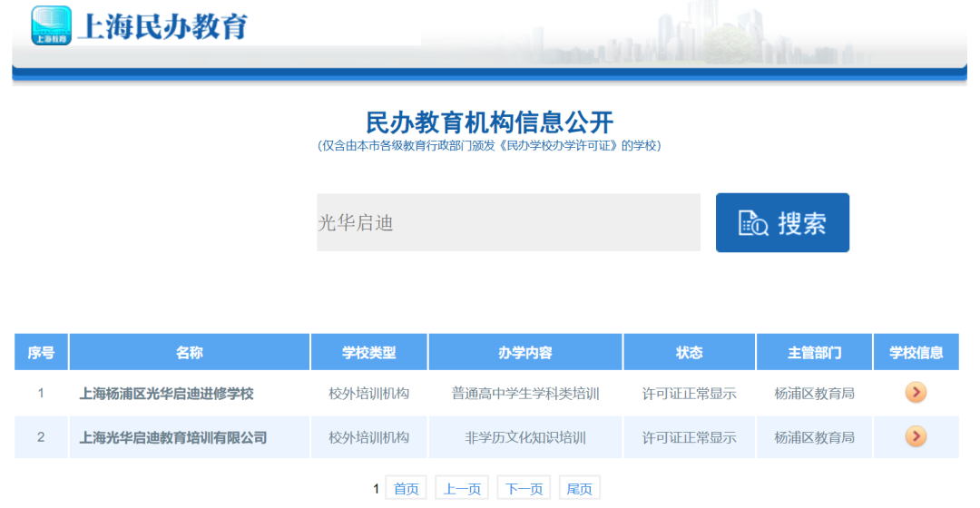Focus the search field containing 光华启迪
The width and height of the screenshot is (980, 508).
(508, 222)
